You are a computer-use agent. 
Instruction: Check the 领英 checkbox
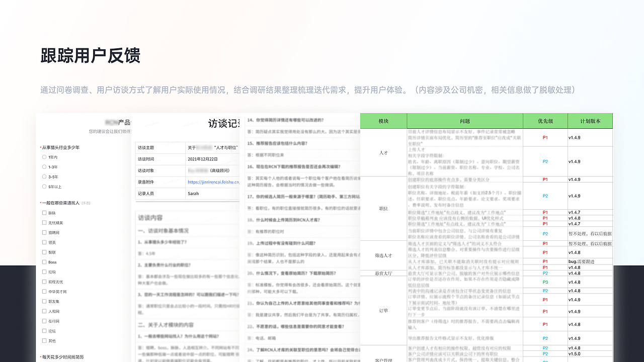pos(43,242)
